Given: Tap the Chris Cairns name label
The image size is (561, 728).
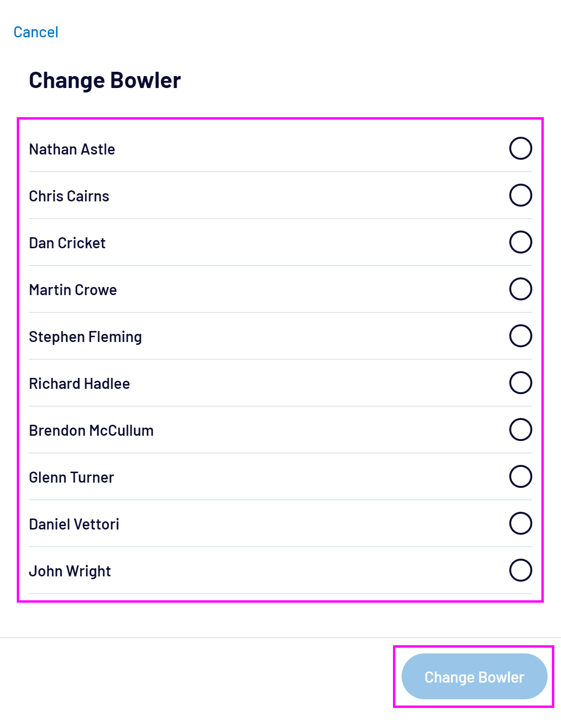Looking at the screenshot, I should 69,196.
